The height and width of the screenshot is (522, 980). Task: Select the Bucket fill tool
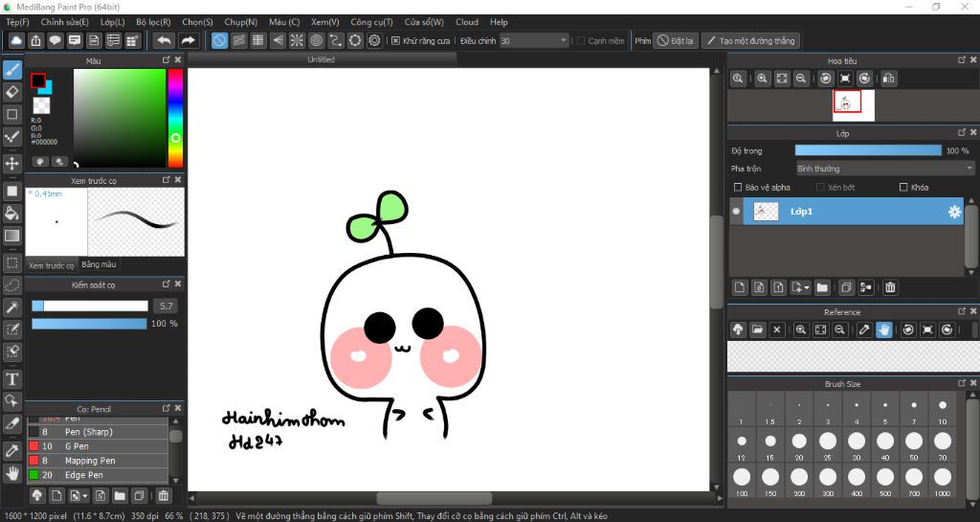coord(11,214)
